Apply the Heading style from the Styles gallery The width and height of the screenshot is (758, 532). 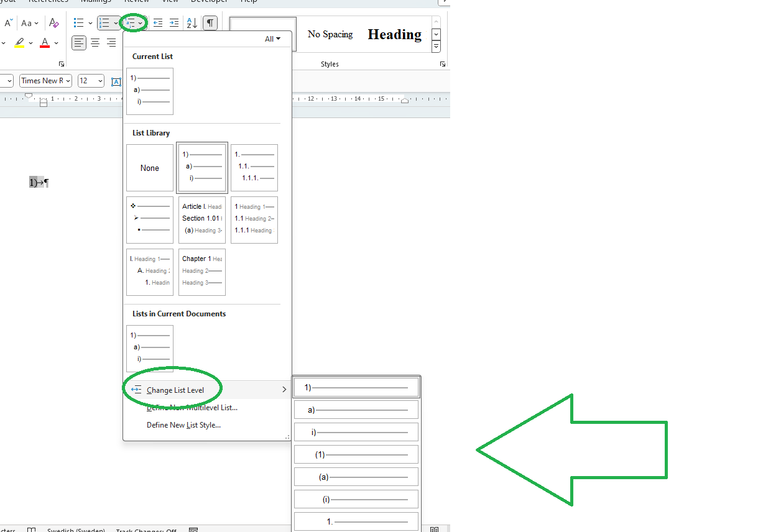click(394, 34)
